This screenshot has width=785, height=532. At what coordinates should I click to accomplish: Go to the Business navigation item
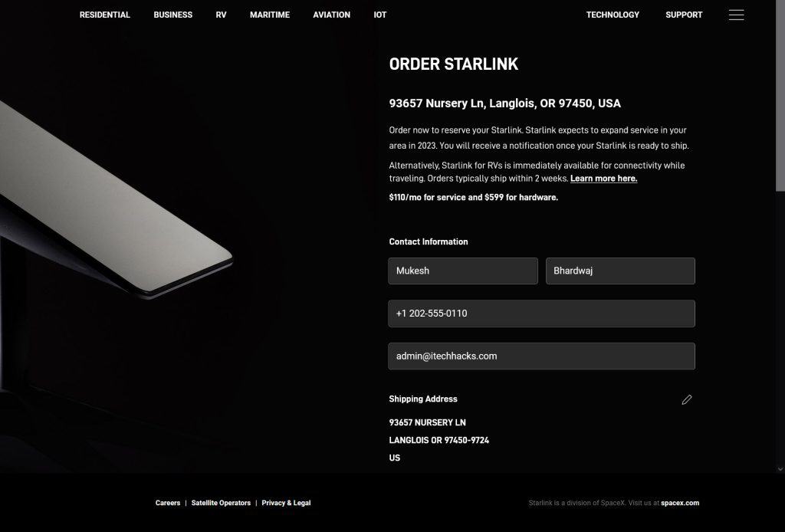[x=172, y=15]
